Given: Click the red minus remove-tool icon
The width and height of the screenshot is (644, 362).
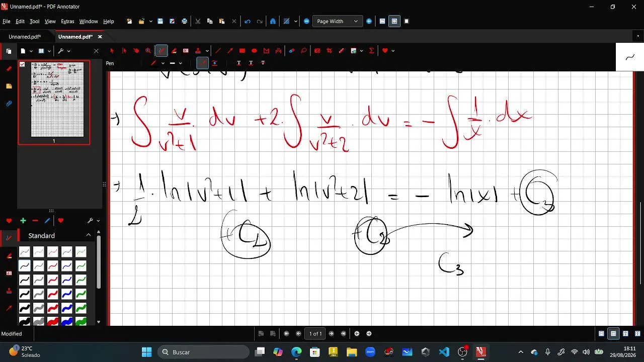Looking at the screenshot, I should (35, 221).
